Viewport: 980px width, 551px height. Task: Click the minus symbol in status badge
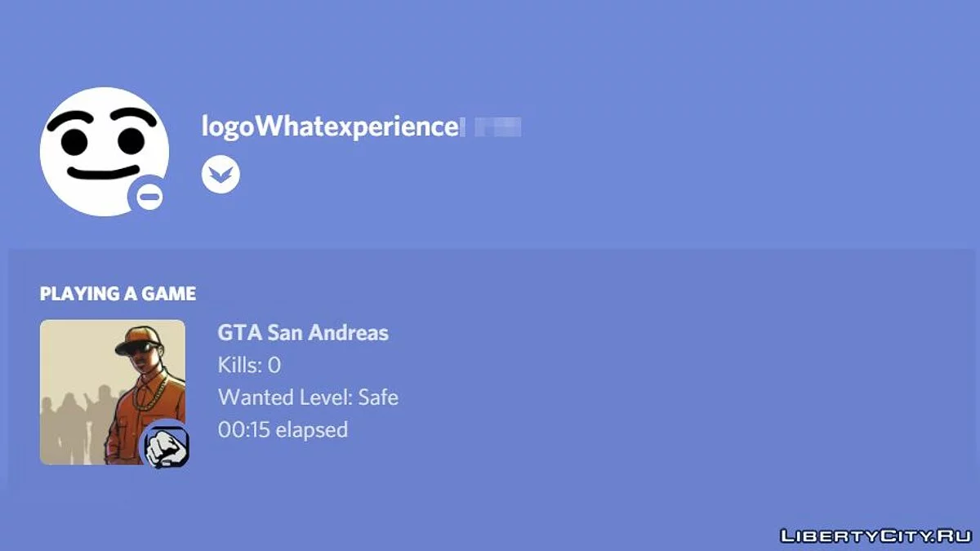149,197
